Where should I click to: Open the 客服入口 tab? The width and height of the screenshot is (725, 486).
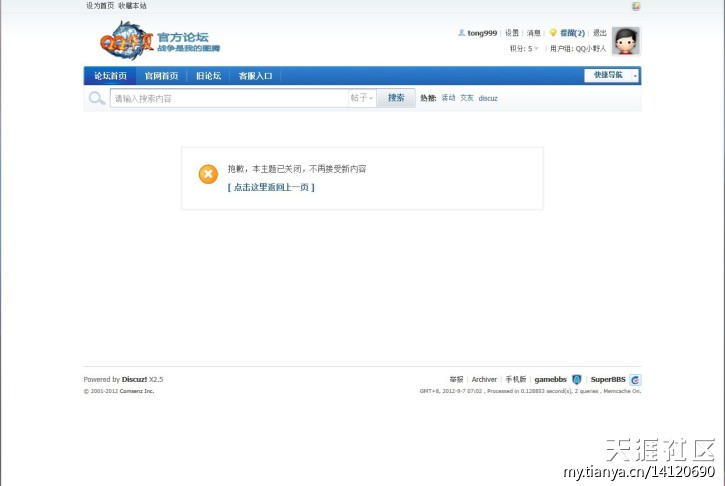255,76
